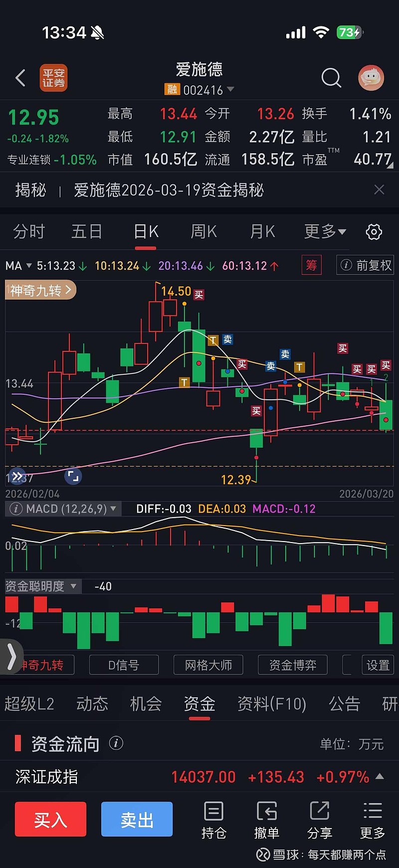
Task: Expand the quote details corner arrow
Action: pyautogui.click(x=390, y=165)
